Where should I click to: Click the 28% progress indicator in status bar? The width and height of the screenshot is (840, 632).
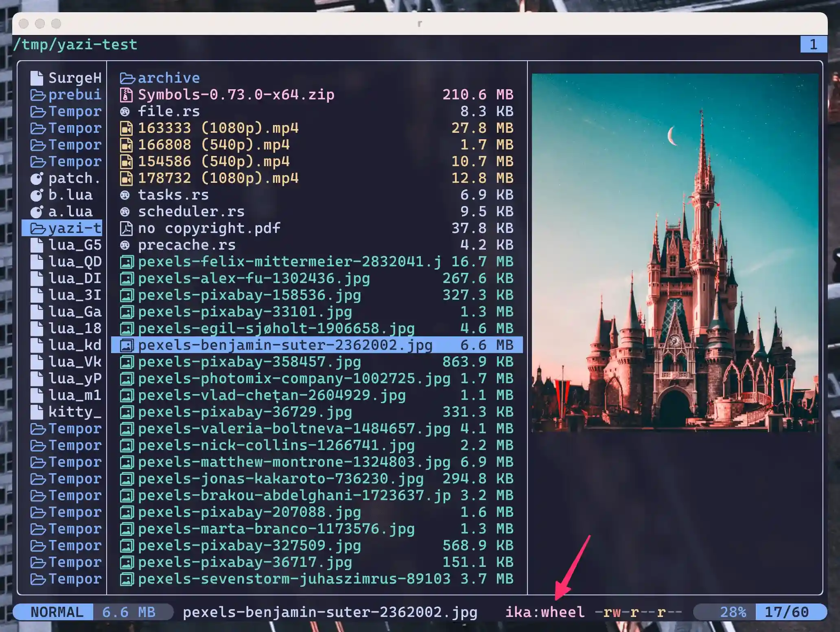click(x=733, y=612)
